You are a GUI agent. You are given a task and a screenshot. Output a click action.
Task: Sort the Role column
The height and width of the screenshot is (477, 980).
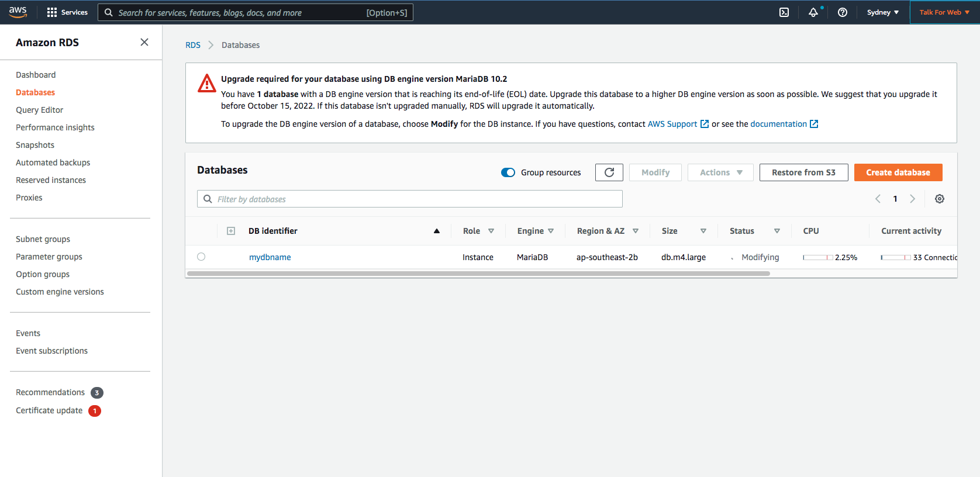(491, 231)
